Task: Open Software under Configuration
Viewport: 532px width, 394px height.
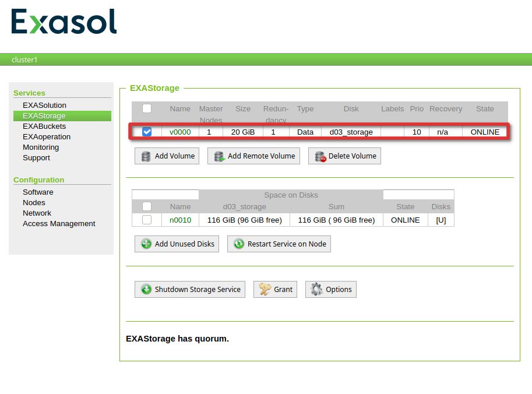Action: pos(38,192)
